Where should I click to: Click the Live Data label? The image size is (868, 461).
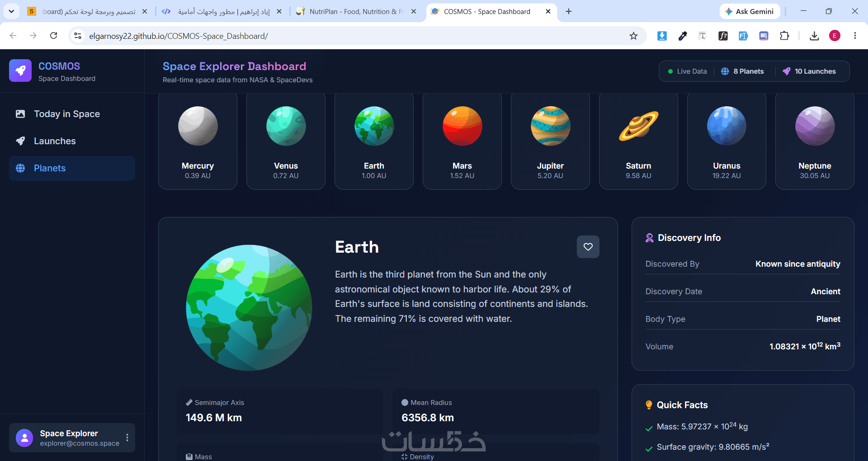[692, 71]
